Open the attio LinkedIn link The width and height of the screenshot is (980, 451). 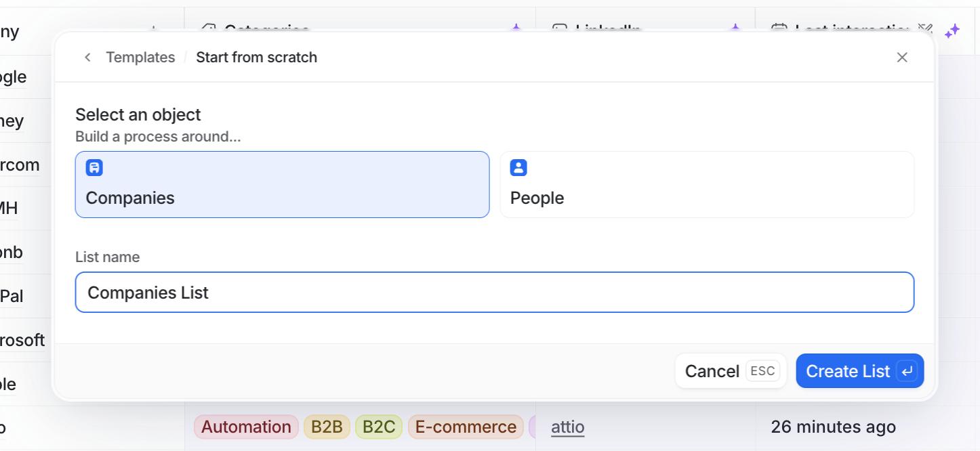pyautogui.click(x=567, y=427)
